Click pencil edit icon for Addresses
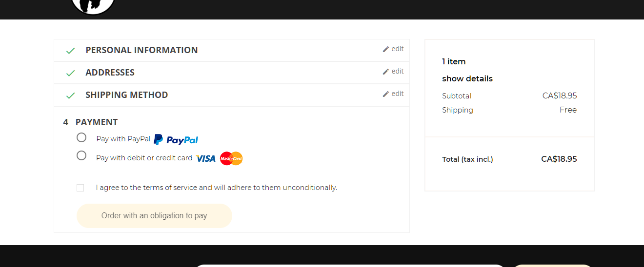The image size is (644, 267). (386, 72)
